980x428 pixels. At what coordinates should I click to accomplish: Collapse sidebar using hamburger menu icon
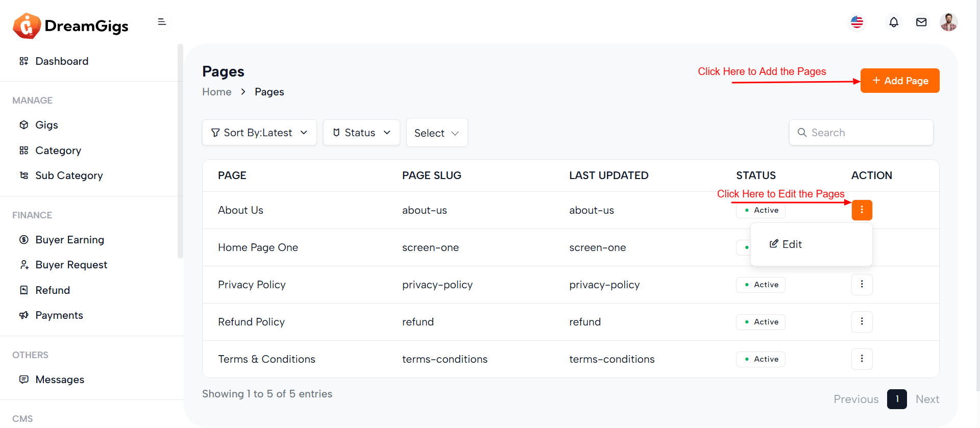point(162,22)
